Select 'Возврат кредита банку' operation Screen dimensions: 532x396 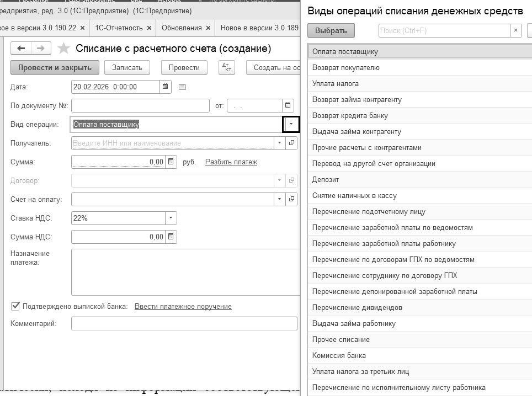(420, 115)
